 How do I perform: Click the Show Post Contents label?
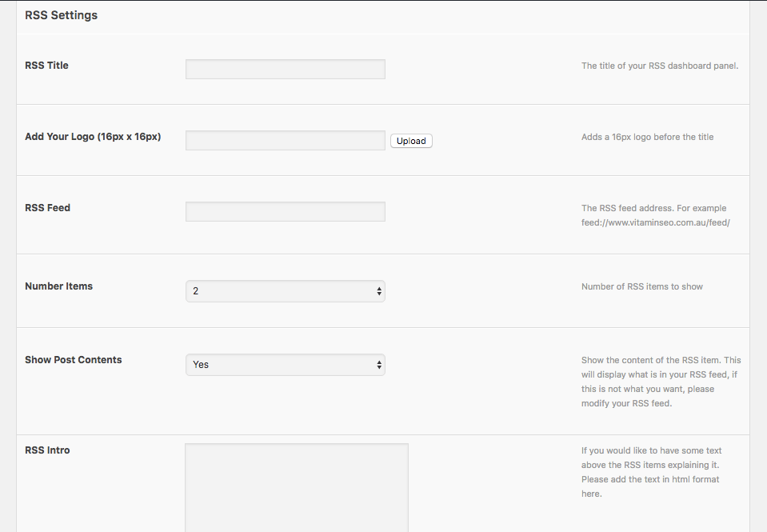pos(73,360)
